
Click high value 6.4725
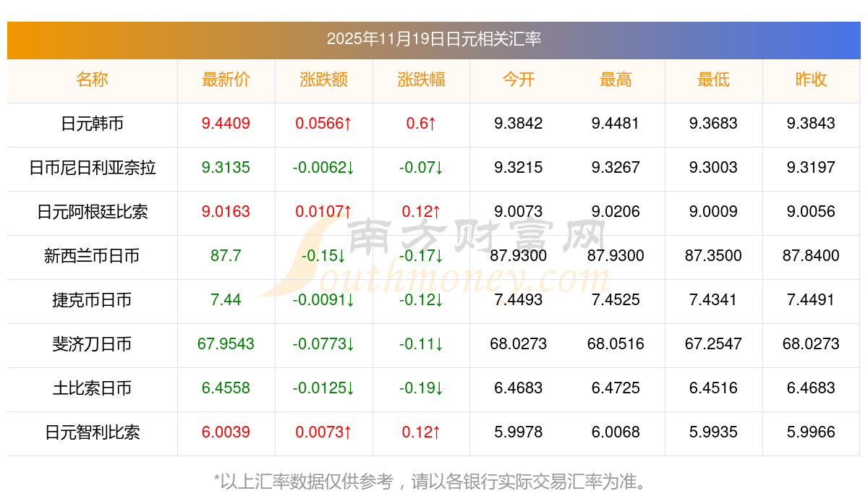tap(616, 388)
